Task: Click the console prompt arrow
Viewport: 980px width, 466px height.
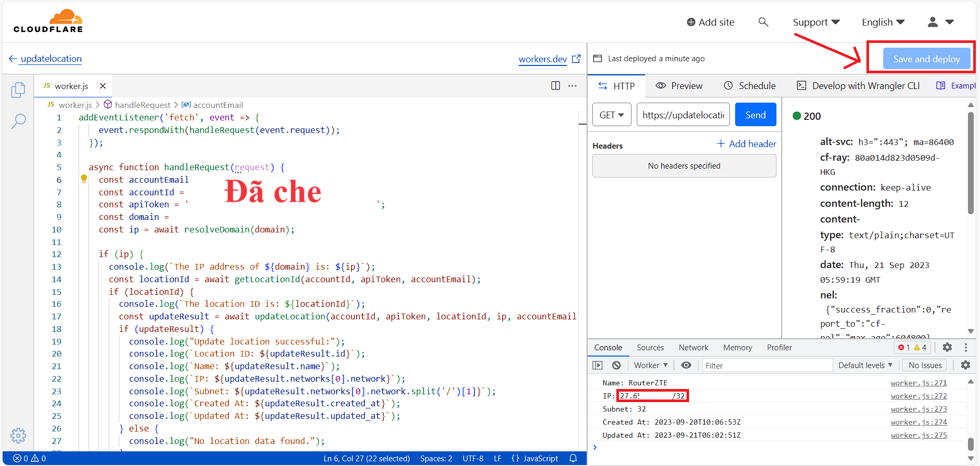Action: click(595, 447)
